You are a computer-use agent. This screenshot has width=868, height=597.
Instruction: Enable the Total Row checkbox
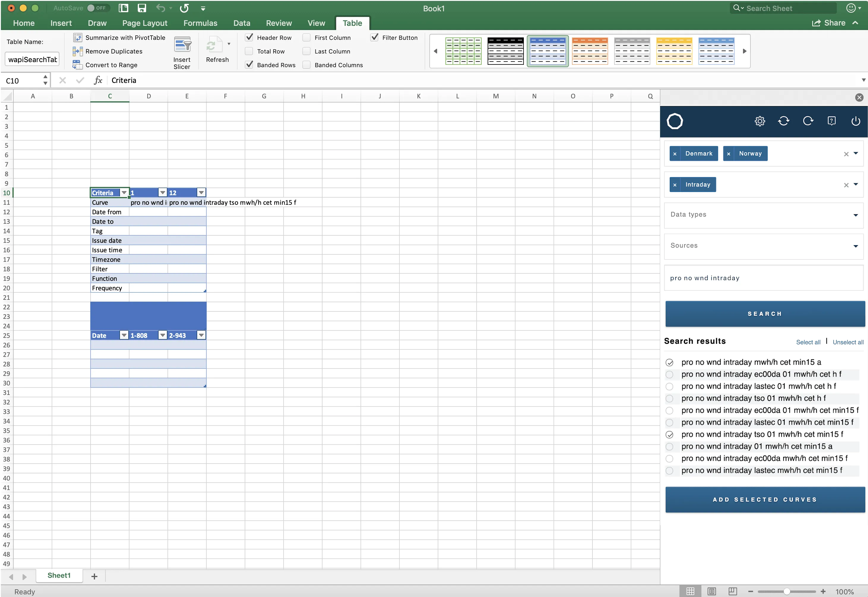click(249, 51)
